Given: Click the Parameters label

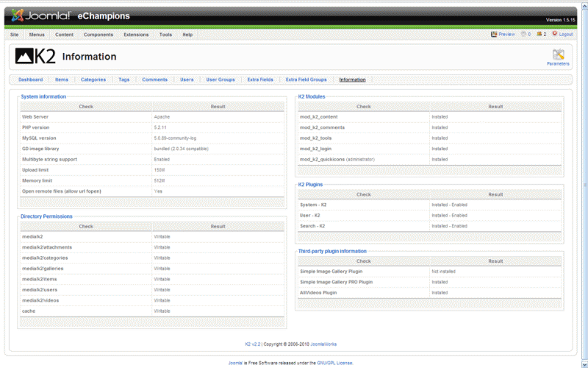Looking at the screenshot, I should [558, 64].
